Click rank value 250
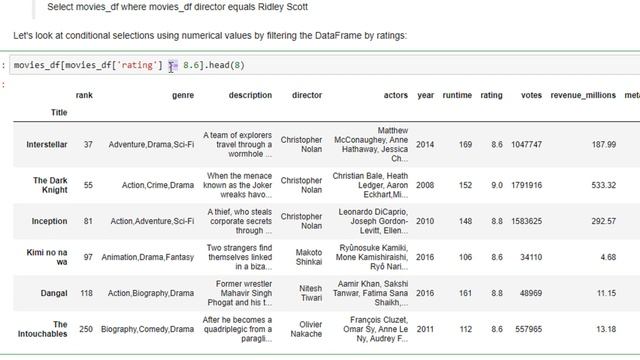 click(86, 329)
